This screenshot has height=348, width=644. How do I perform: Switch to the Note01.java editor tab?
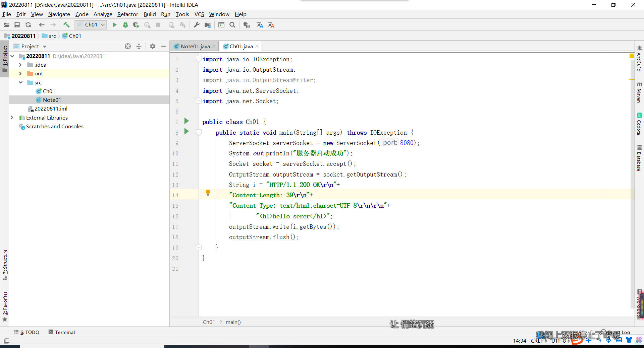point(195,46)
